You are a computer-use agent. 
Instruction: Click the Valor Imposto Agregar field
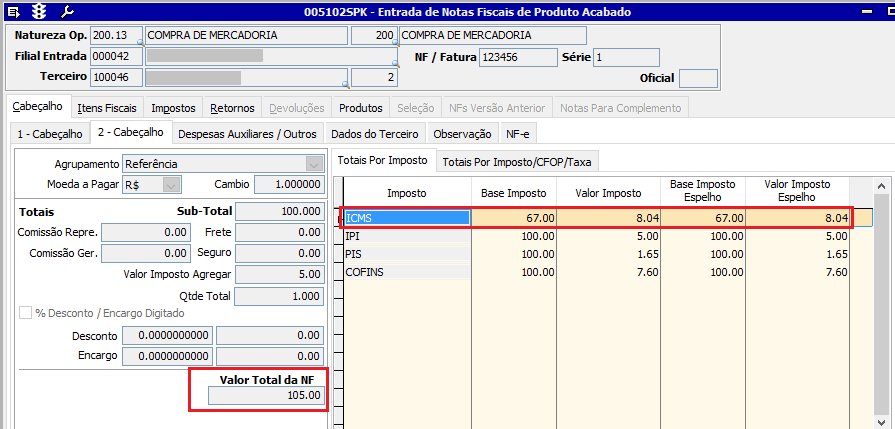(x=280, y=274)
